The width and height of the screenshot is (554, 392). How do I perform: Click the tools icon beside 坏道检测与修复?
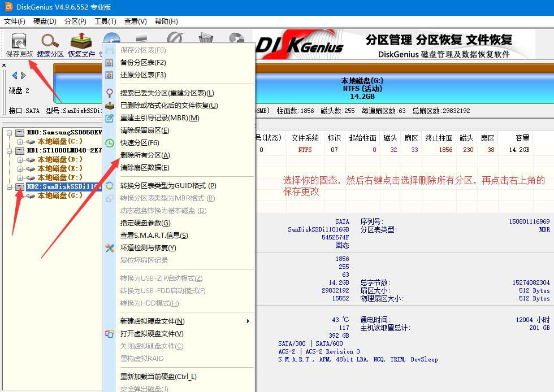[110, 248]
